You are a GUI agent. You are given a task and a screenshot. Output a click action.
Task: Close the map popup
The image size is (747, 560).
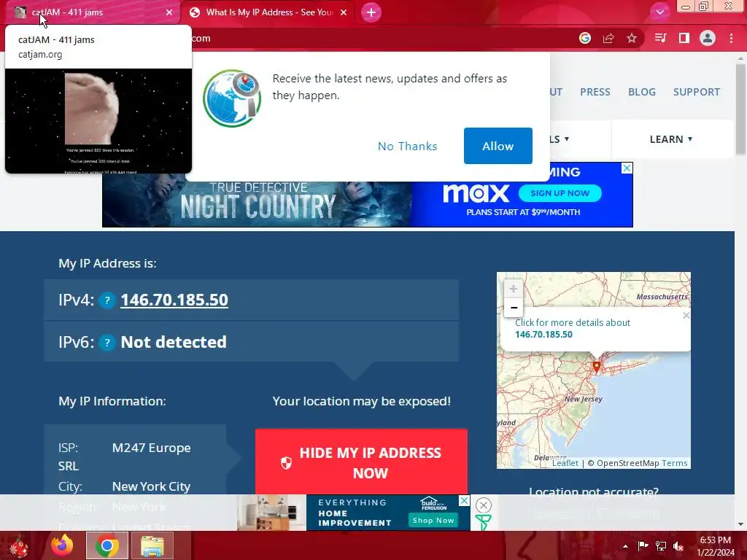(686, 315)
